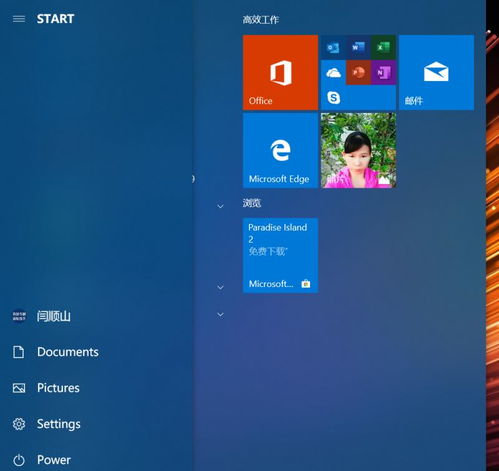This screenshot has width=499, height=471.
Task: Open OneDrive from the folder tile
Action: point(333,72)
